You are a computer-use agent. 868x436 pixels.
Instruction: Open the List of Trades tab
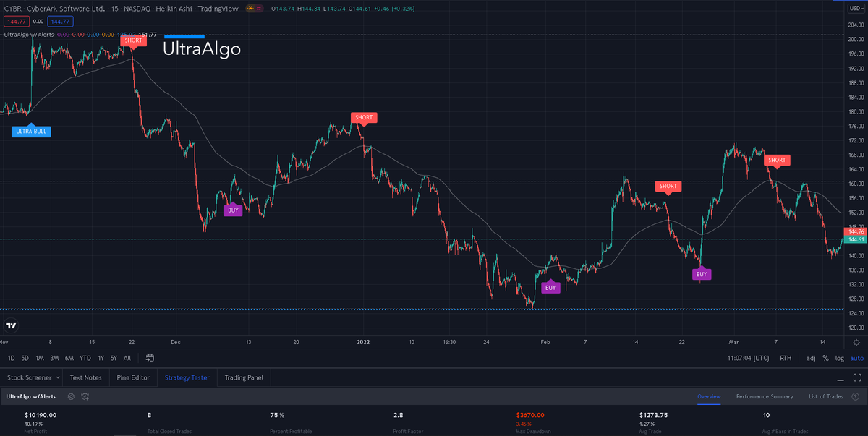pos(825,396)
